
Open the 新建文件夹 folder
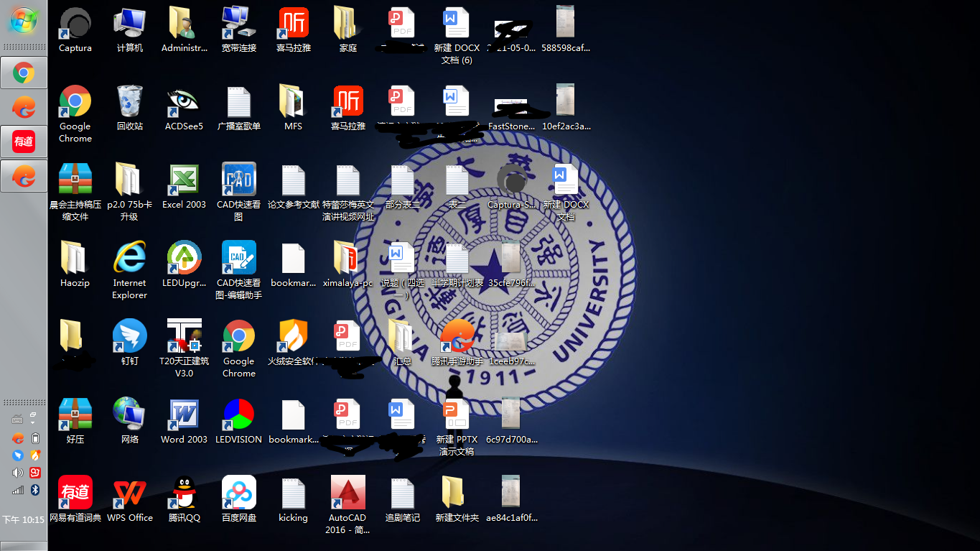pos(457,500)
